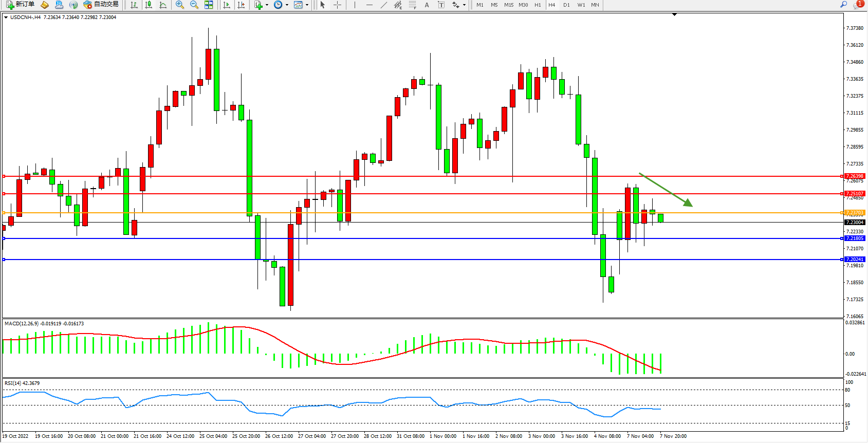Click the New Order (新订单) button

point(21,5)
